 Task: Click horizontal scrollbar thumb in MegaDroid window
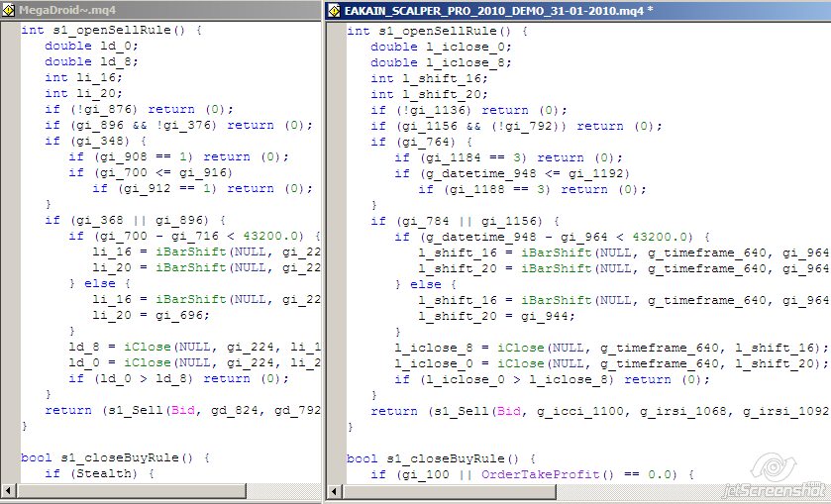click(x=131, y=491)
